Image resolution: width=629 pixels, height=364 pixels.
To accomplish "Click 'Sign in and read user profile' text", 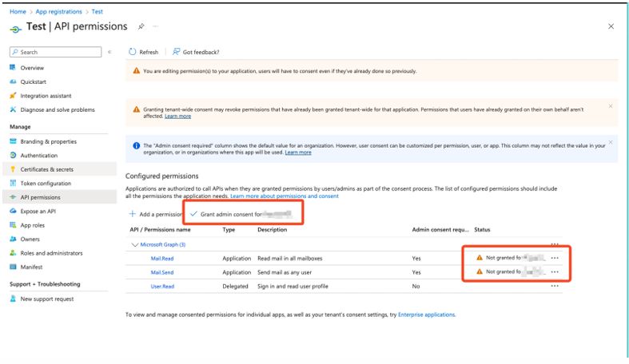I will tap(293, 287).
